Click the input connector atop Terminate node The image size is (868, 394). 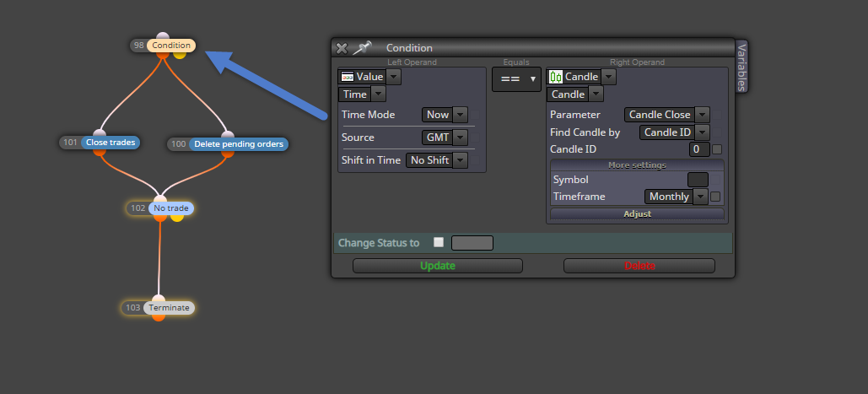(x=159, y=299)
